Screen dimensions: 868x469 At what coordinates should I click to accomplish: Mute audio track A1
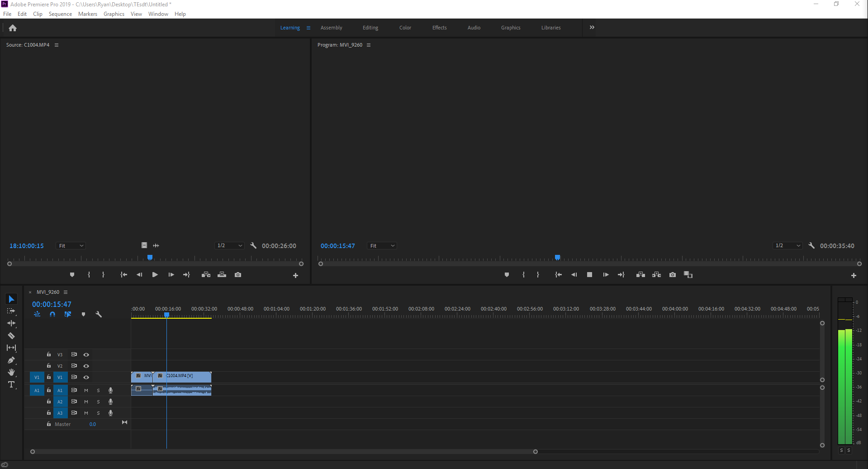[86, 390]
